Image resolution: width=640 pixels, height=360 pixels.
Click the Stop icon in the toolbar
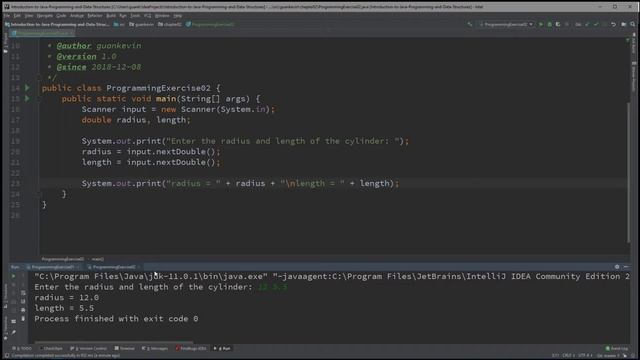point(567,24)
